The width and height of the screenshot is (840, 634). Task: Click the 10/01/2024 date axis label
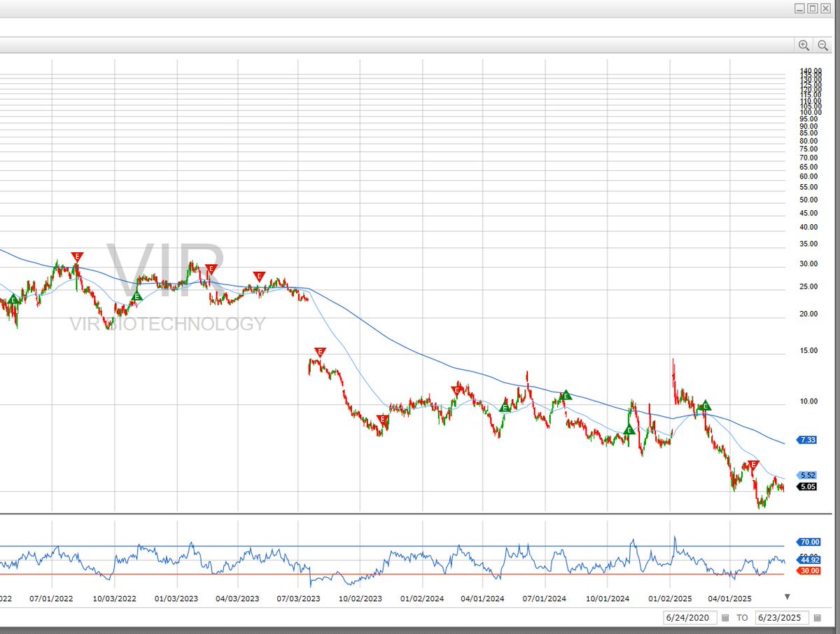(607, 599)
